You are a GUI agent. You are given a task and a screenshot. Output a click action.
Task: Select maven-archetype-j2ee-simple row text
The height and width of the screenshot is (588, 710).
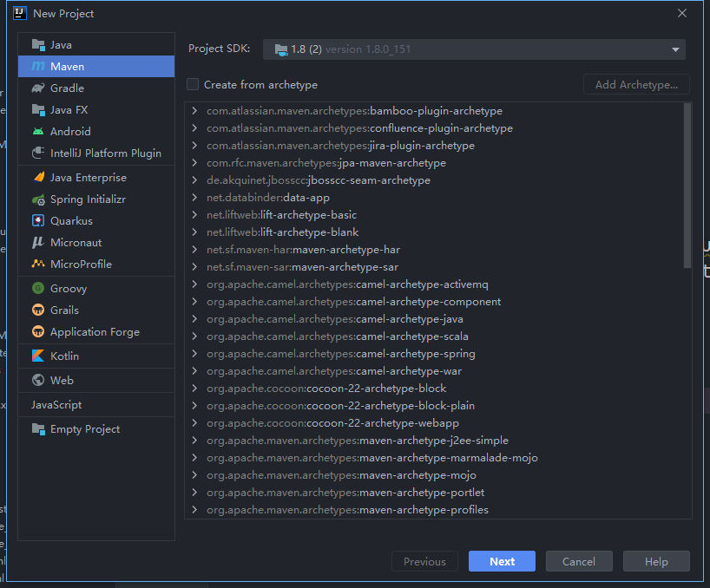click(x=358, y=441)
